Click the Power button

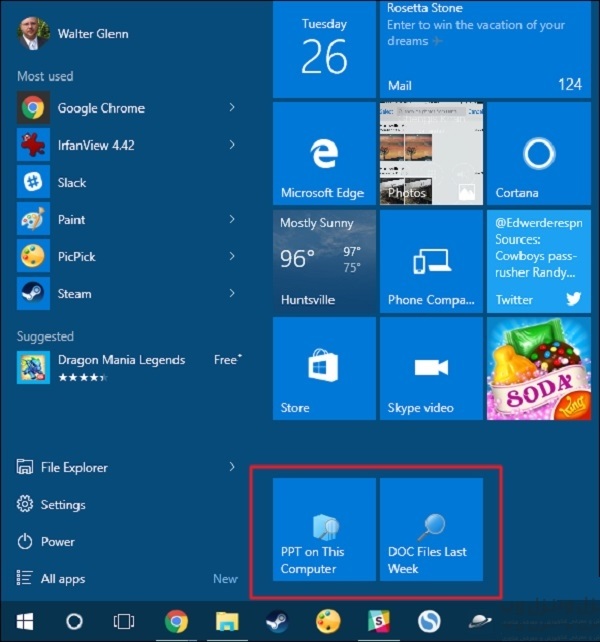point(57,542)
